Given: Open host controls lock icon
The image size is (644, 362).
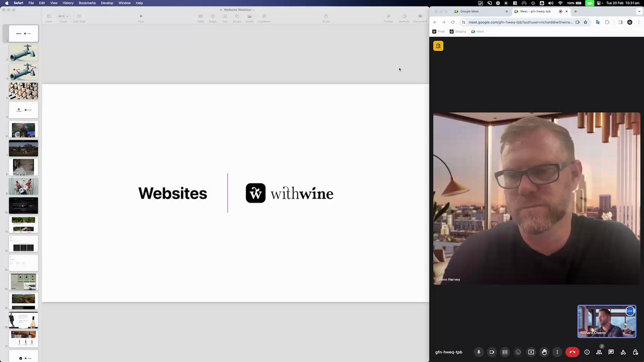Looking at the screenshot, I should [x=635, y=352].
